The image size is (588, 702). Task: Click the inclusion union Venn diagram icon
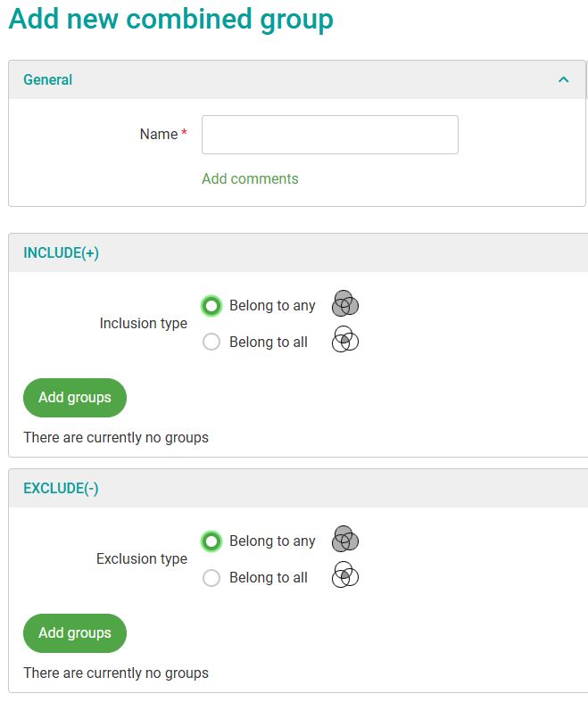tap(345, 305)
